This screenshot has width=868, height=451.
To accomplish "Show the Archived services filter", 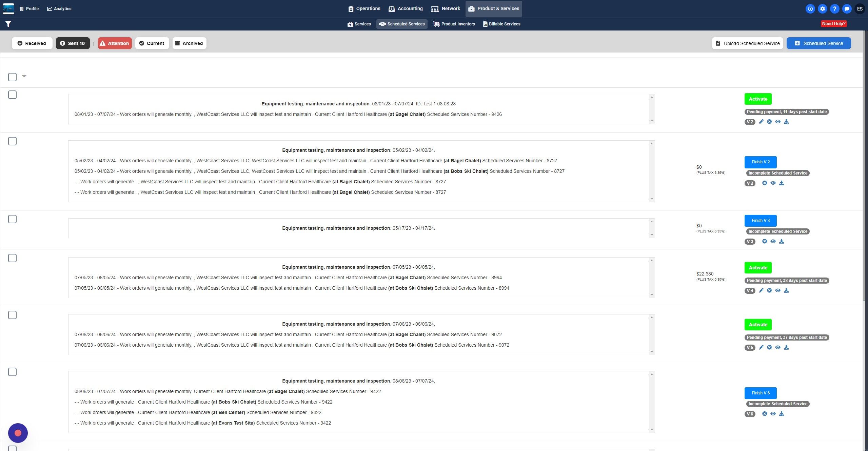I will [189, 43].
